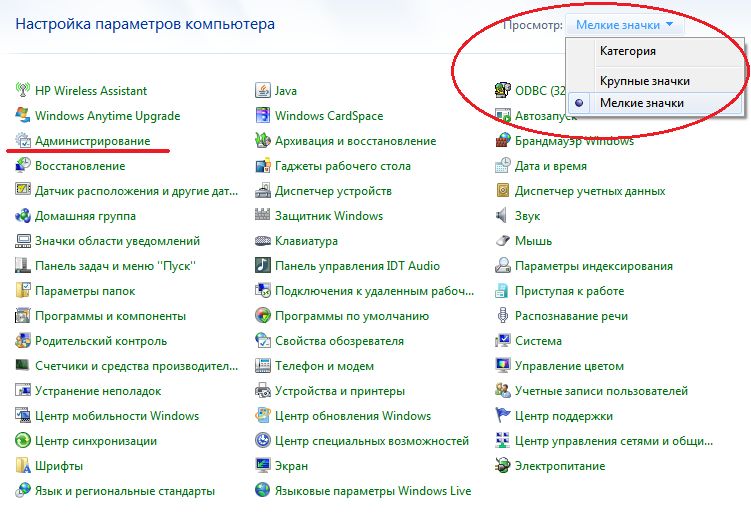Click the Java coffee cup icon
The height and width of the screenshot is (522, 751).
point(262,91)
